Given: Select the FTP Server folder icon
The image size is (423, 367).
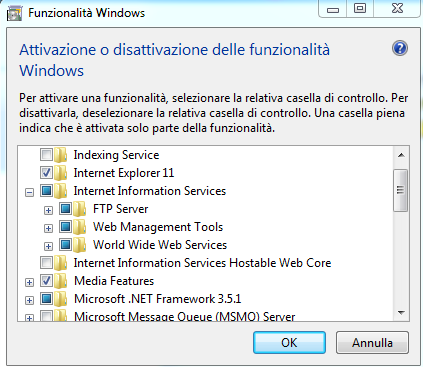Looking at the screenshot, I should click(x=80, y=209).
